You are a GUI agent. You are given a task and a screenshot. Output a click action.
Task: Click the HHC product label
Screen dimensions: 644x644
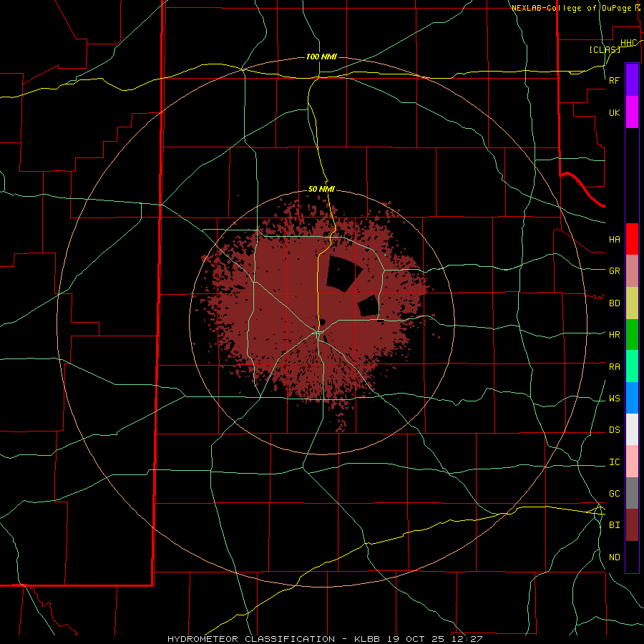tap(628, 43)
